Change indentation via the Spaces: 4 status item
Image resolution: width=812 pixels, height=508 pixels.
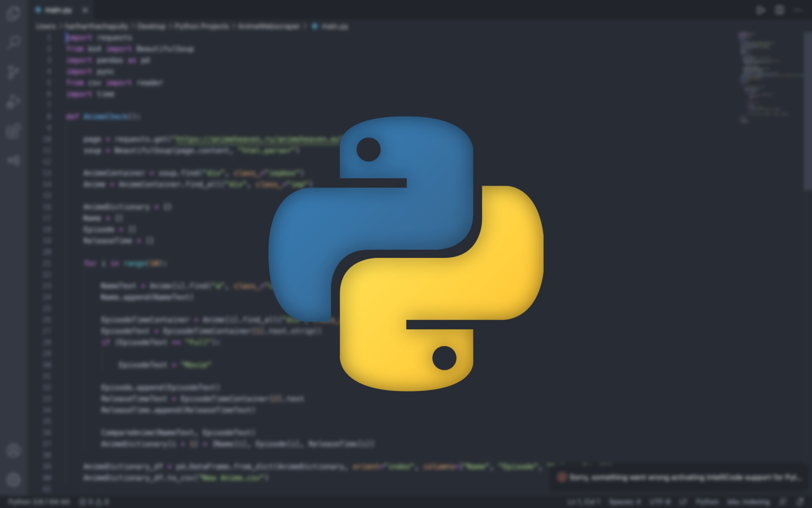[x=625, y=502]
